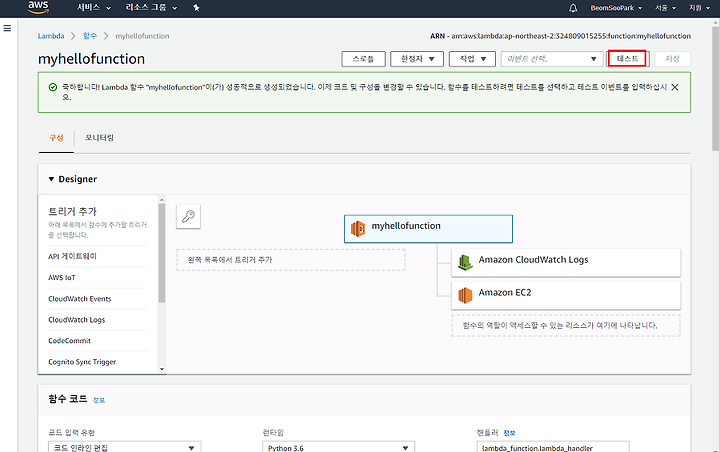Select the Amazon CloudWatch Logs resource card
The width and height of the screenshot is (720, 452).
tap(566, 263)
